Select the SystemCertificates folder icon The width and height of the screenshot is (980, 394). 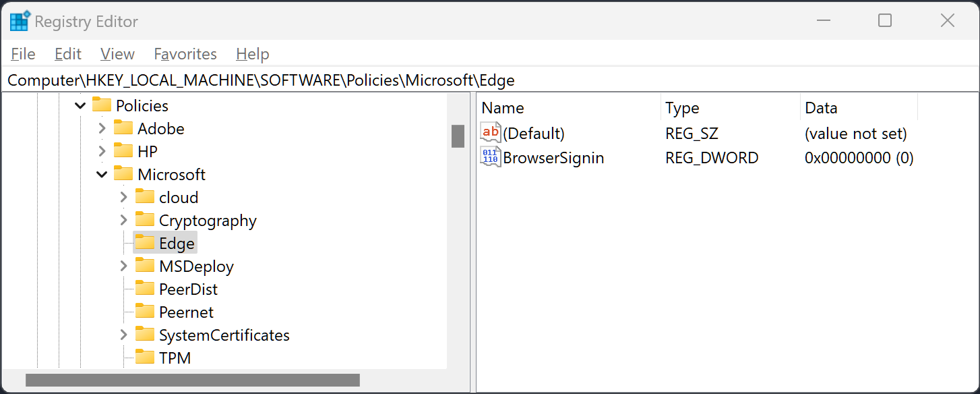144,335
